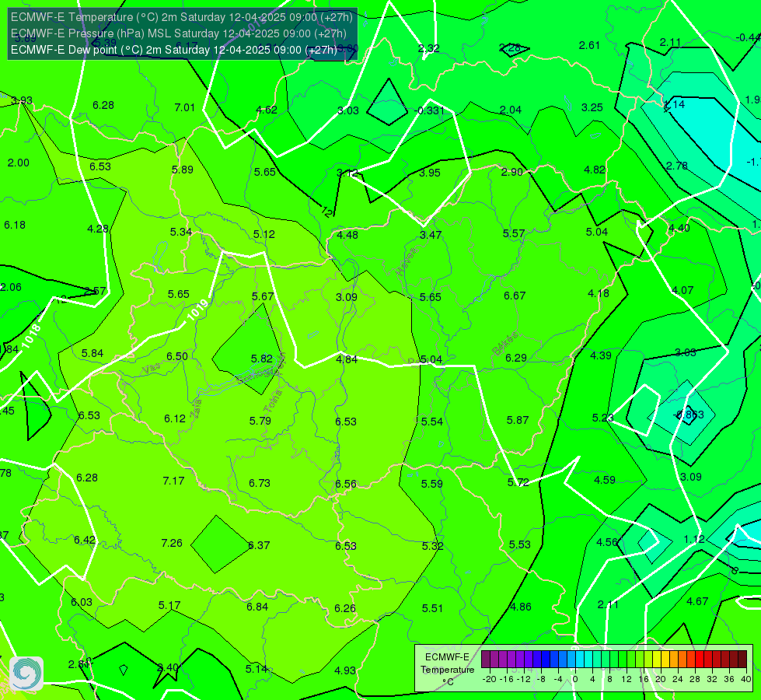Click the dew point value 6.67
The width and height of the screenshot is (761, 700).
pyautogui.click(x=515, y=296)
